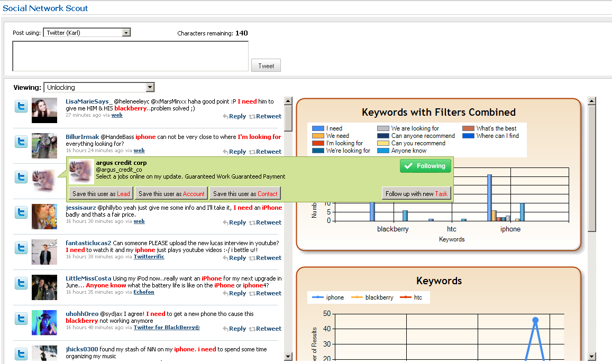
Task: Click iphone legend marker in Keywords chart
Action: (318, 297)
